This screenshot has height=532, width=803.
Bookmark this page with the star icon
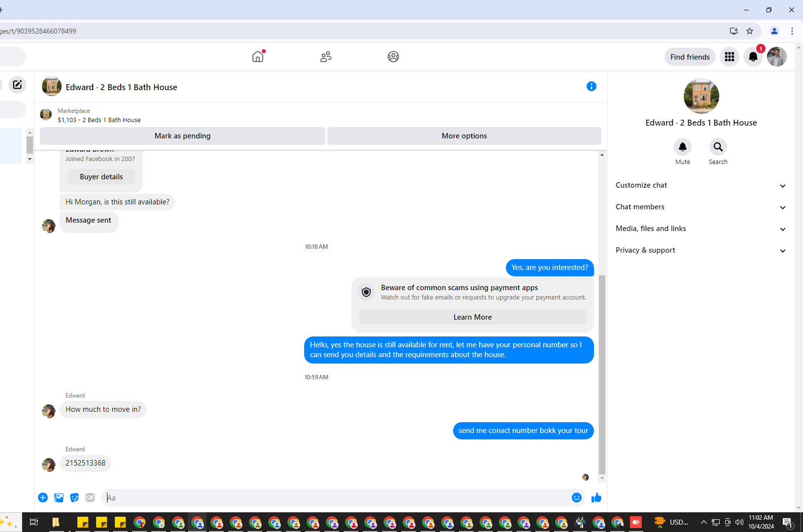point(750,31)
